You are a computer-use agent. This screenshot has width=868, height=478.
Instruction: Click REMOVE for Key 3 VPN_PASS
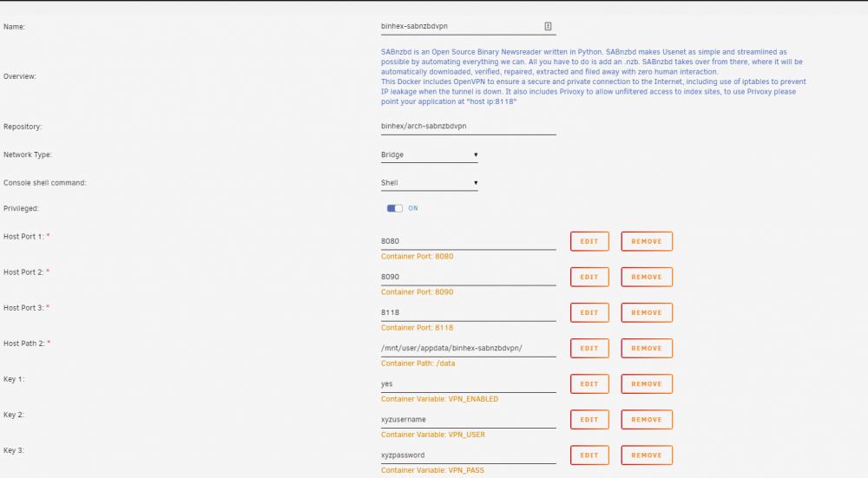click(647, 455)
